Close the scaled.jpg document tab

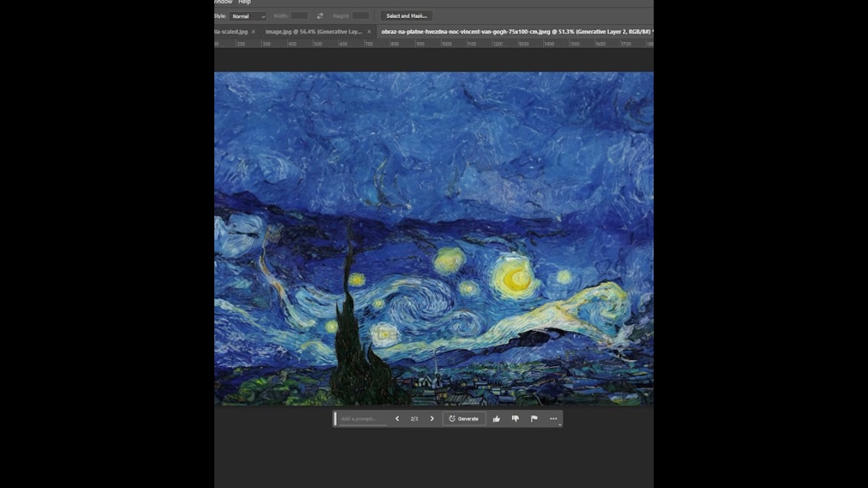pos(254,32)
